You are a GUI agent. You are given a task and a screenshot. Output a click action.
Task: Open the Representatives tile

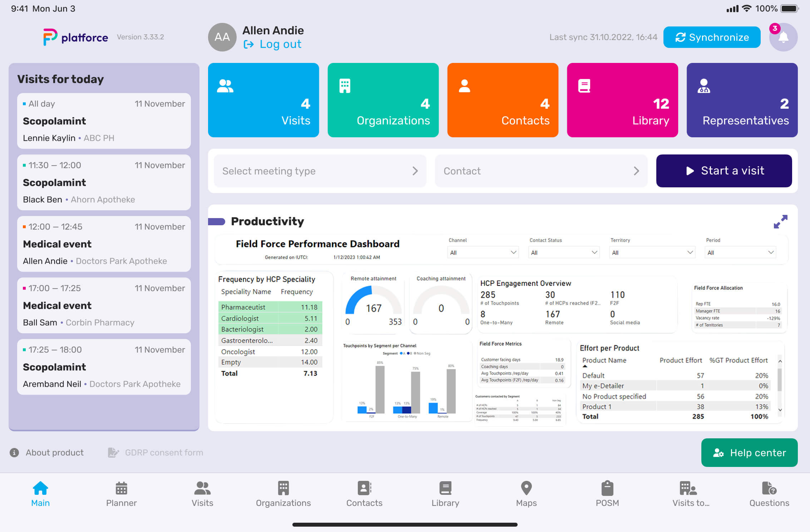click(742, 100)
